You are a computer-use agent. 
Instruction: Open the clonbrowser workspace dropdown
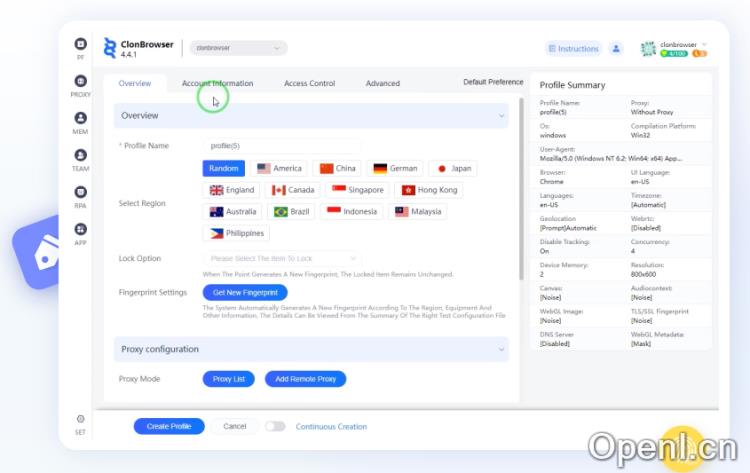(x=239, y=48)
